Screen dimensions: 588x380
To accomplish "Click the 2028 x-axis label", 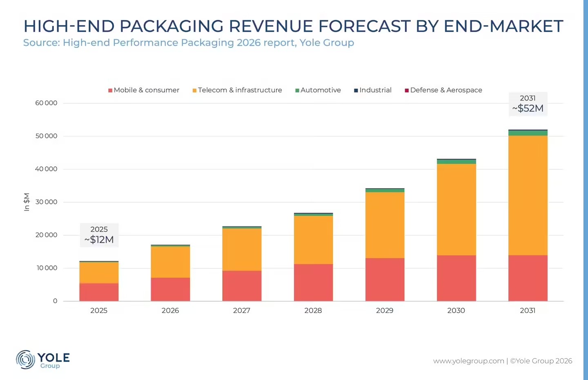I will click(x=313, y=311).
